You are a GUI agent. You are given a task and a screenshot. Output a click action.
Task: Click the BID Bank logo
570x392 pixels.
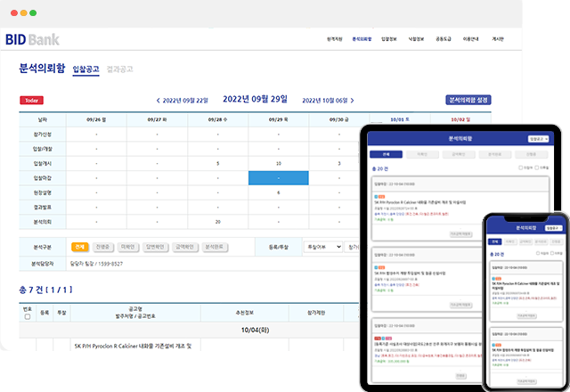(32, 39)
